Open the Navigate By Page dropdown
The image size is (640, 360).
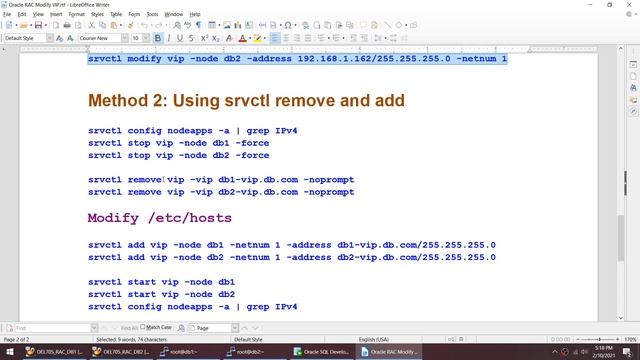pos(235,328)
